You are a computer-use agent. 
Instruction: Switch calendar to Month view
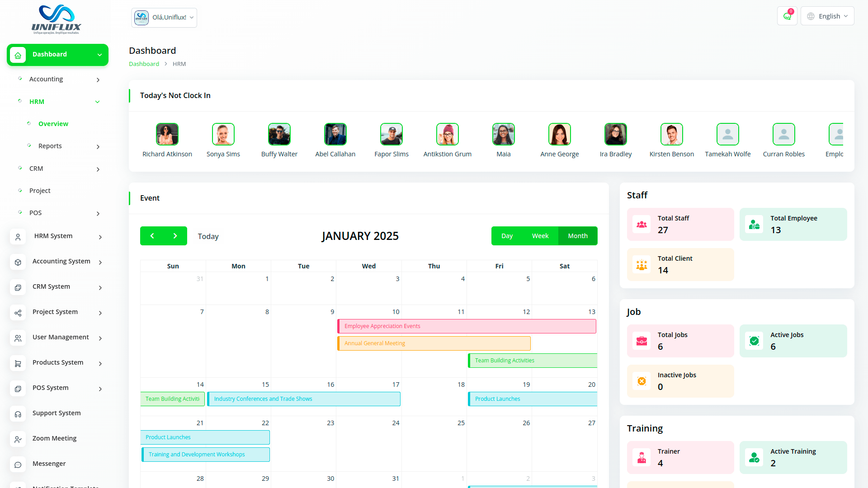pyautogui.click(x=578, y=236)
